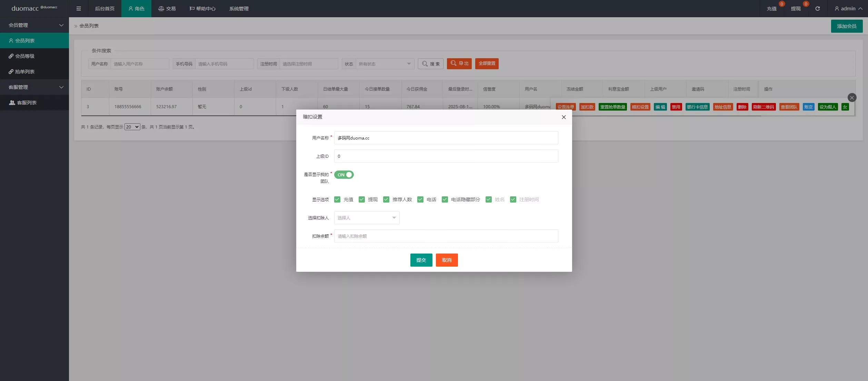868x381 pixels.
Task: Open 充值 notifications in the top bar
Action: (x=772, y=9)
